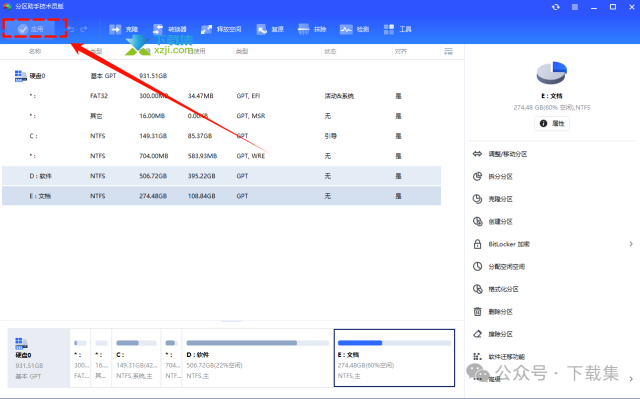
Task: Open the 擦除 (Wipe) toolbar tool
Action: (312, 29)
